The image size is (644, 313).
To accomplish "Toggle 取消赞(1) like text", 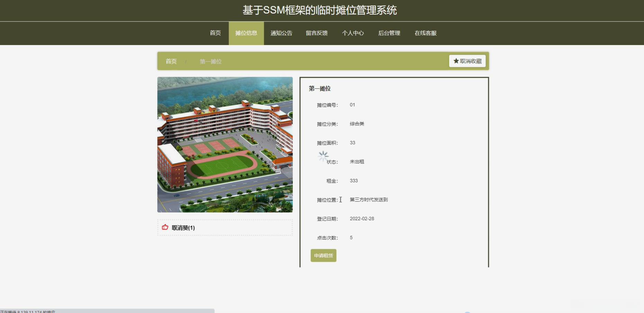I will (183, 228).
